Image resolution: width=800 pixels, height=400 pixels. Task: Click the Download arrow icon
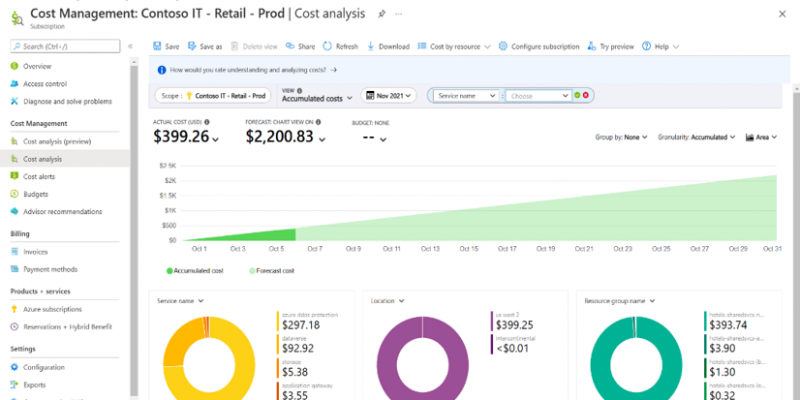coord(371,46)
